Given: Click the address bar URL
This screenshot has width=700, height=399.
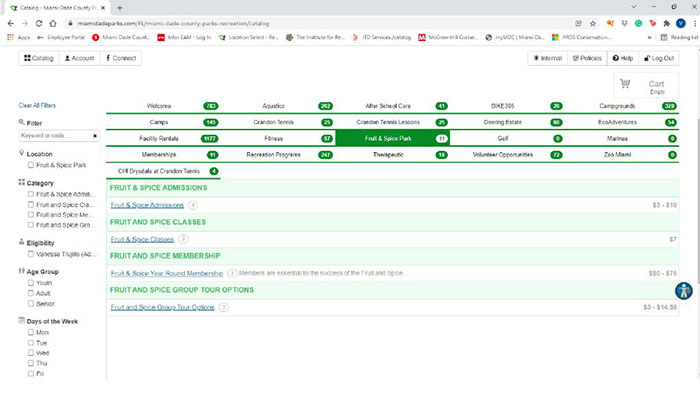Looking at the screenshot, I should pos(173,24).
